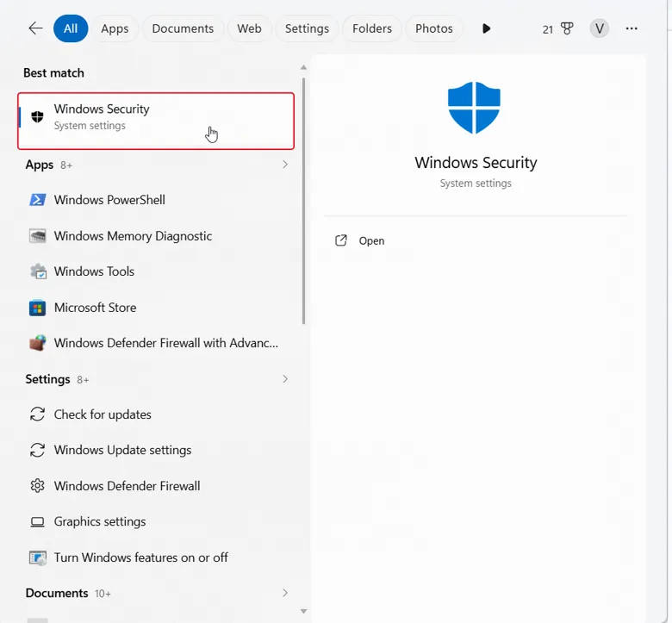
Task: Open Windows Memory Diagnostic result
Action: 156,236
